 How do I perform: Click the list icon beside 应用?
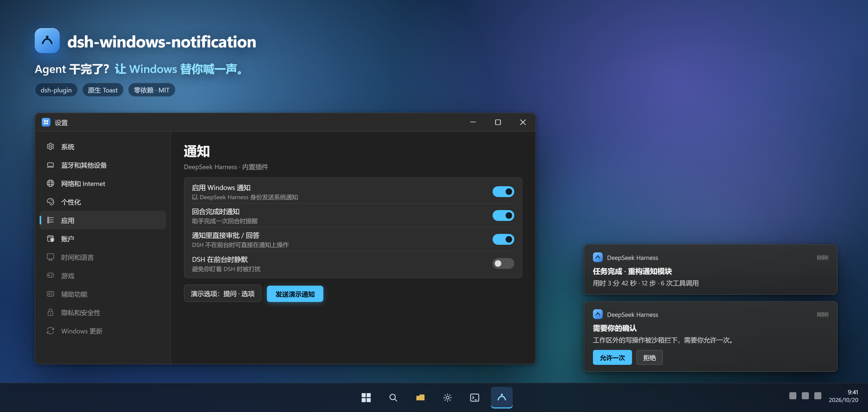click(50, 220)
